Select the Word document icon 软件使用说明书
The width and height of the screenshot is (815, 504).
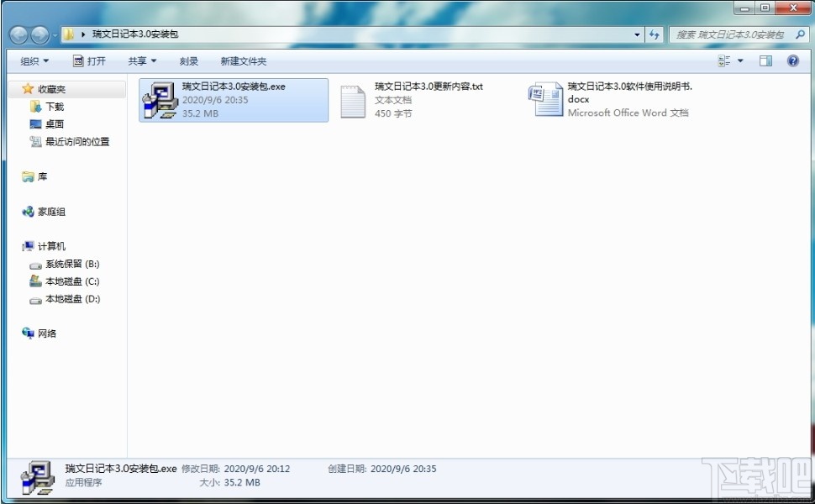(x=546, y=99)
